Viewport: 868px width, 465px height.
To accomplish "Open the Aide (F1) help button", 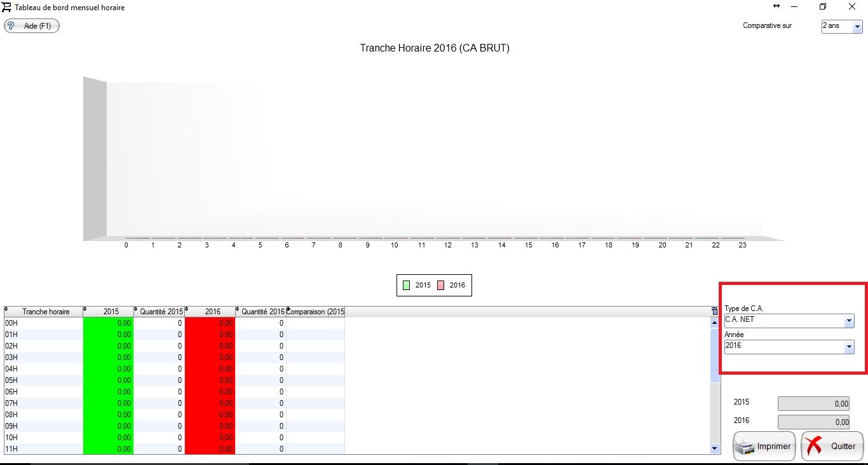I will coord(32,26).
